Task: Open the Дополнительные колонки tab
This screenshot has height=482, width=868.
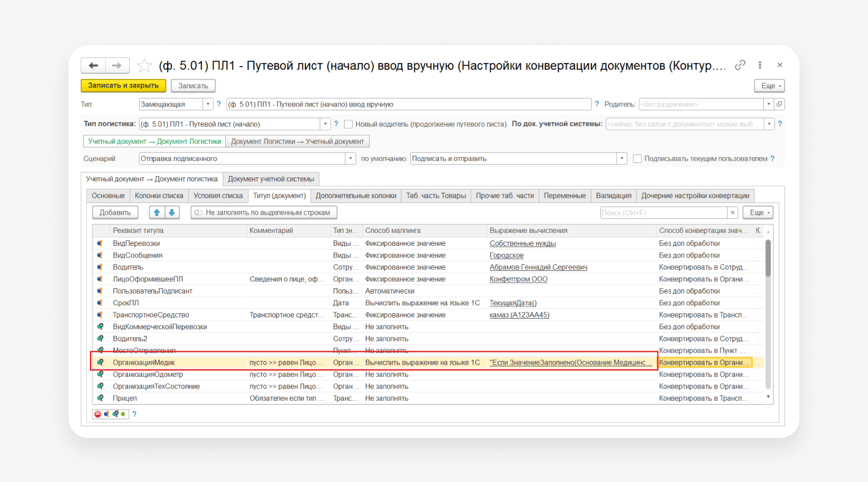Action: tap(356, 196)
